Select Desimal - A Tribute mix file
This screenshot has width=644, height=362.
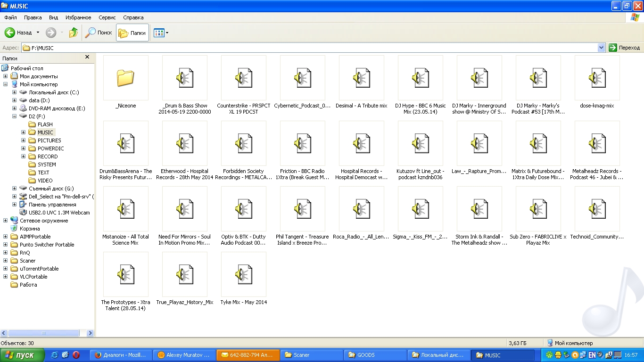[x=361, y=78]
